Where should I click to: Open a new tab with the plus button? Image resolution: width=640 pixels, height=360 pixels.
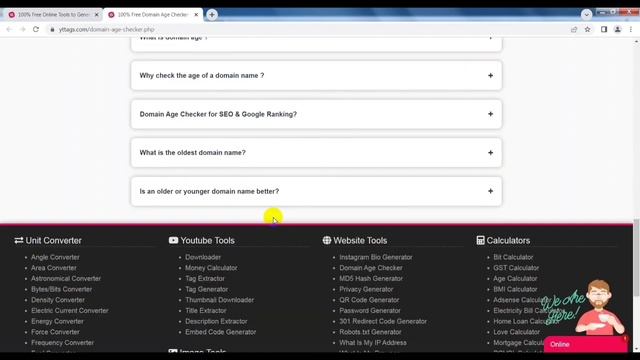tap(211, 15)
